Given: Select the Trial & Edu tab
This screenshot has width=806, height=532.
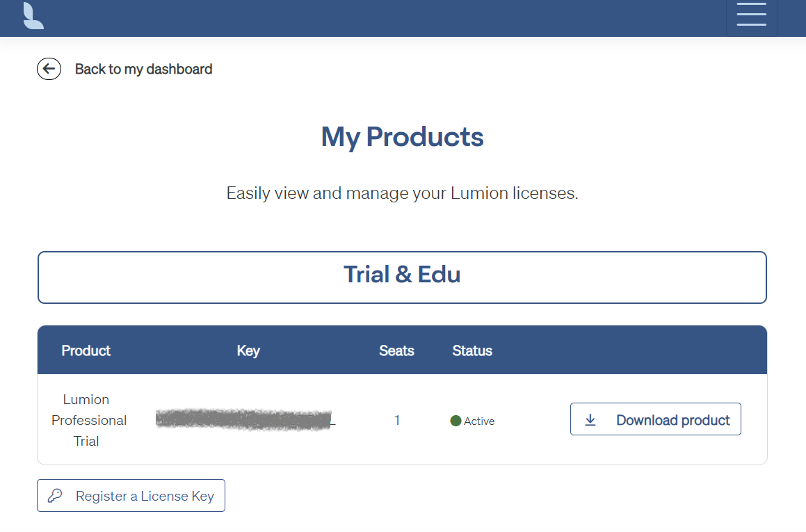Looking at the screenshot, I should [402, 277].
